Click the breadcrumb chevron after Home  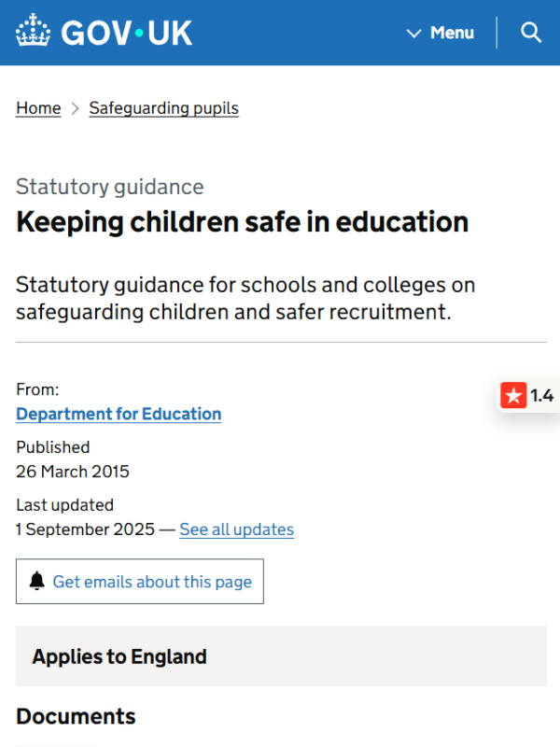pyautogui.click(x=76, y=108)
